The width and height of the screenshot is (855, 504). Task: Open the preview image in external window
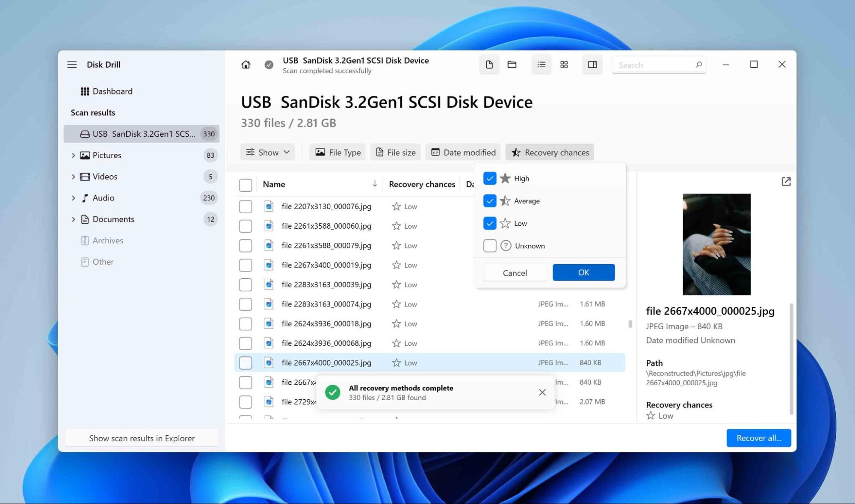click(x=786, y=182)
